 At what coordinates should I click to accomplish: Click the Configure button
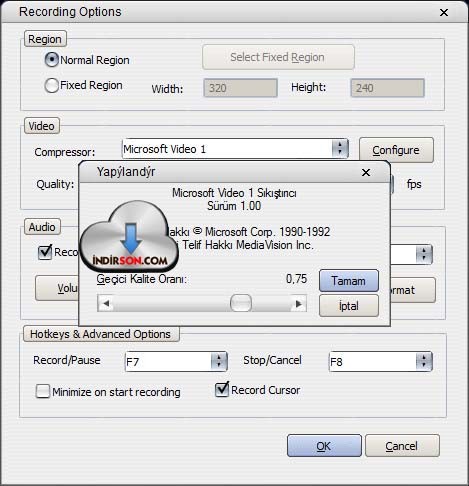point(396,150)
